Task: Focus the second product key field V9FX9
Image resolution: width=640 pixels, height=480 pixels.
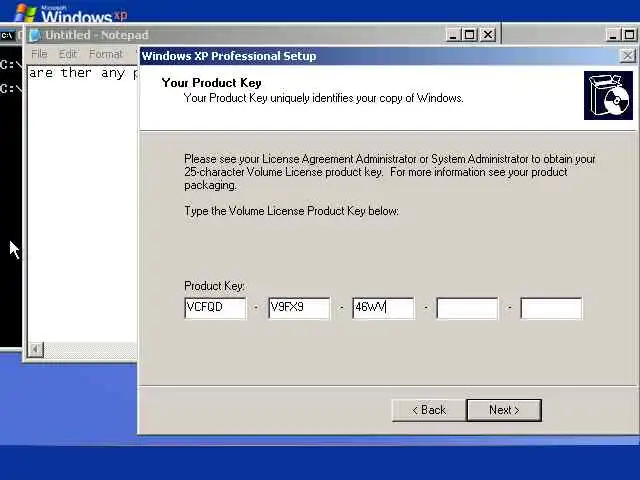Action: 299,308
